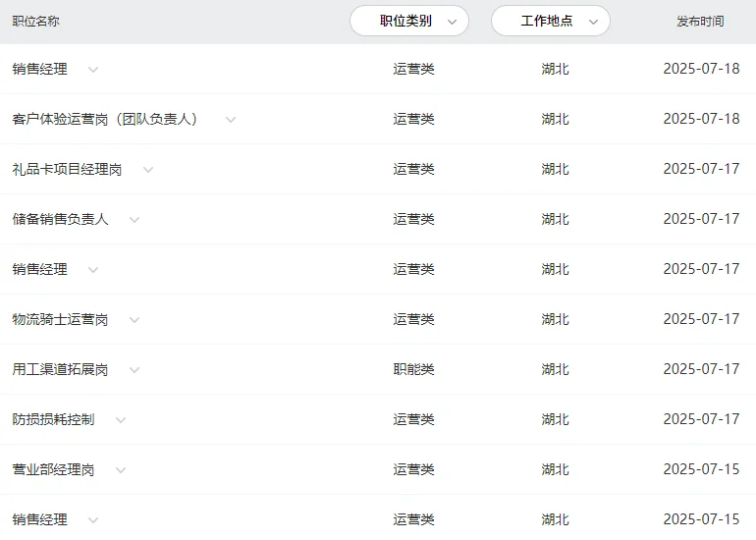756x540 pixels.
Task: Expand the 用工渠道拓展岗 chevron
Action: point(135,370)
